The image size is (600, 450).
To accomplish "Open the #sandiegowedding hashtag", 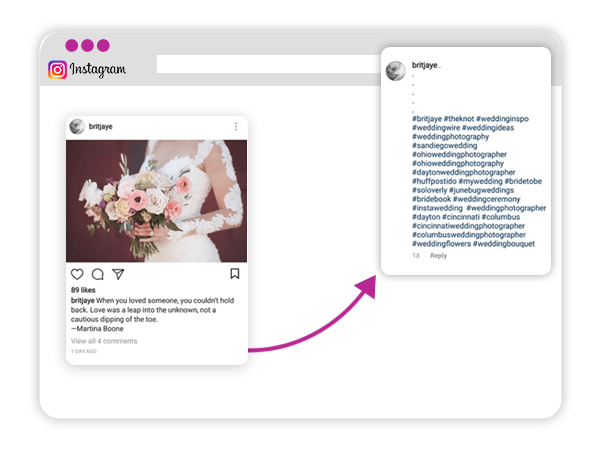I will click(x=445, y=145).
